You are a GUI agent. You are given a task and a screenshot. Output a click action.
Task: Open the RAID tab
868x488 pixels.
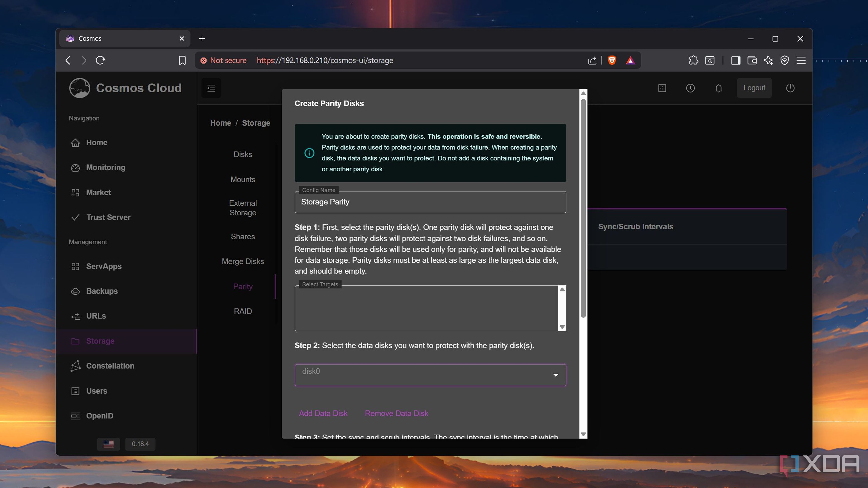click(243, 311)
